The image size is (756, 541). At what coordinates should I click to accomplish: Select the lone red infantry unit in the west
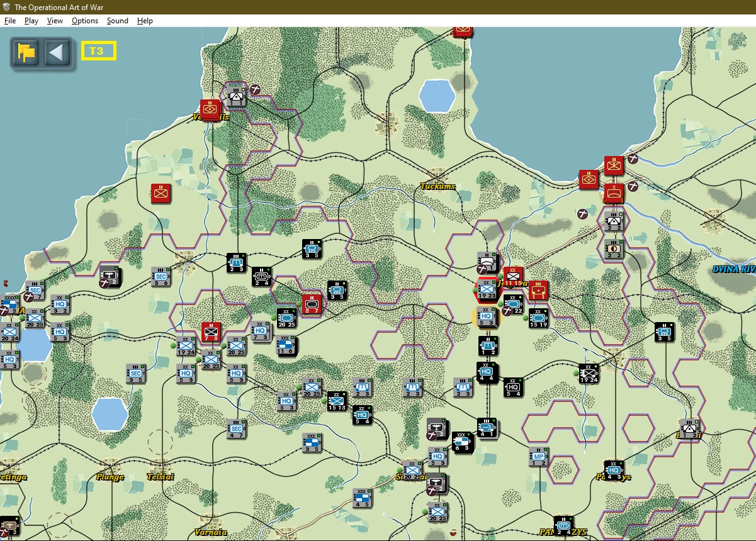click(161, 193)
